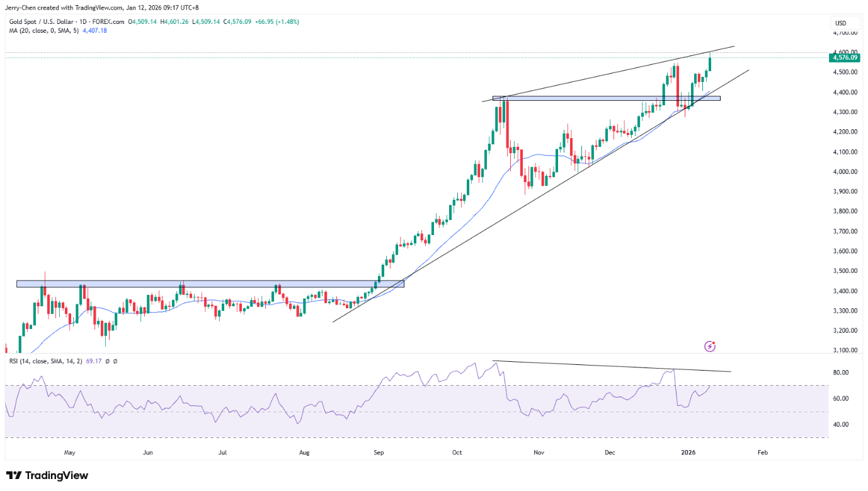
Task: Select the RSI divergence trendline
Action: tap(611, 366)
